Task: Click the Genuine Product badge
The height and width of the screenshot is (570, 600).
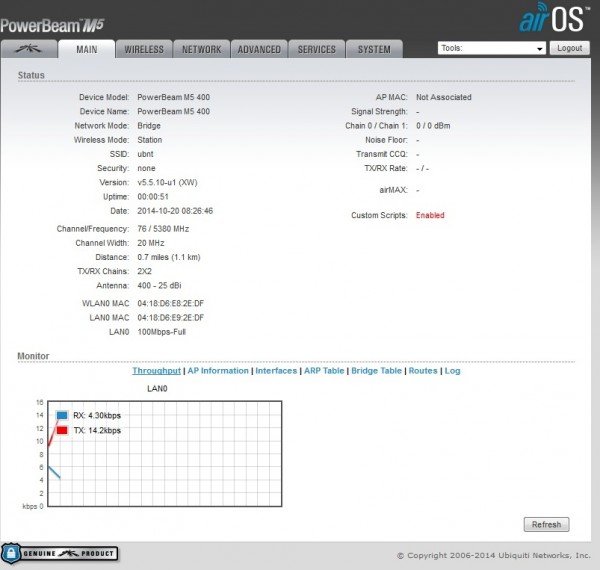Action: point(59,553)
